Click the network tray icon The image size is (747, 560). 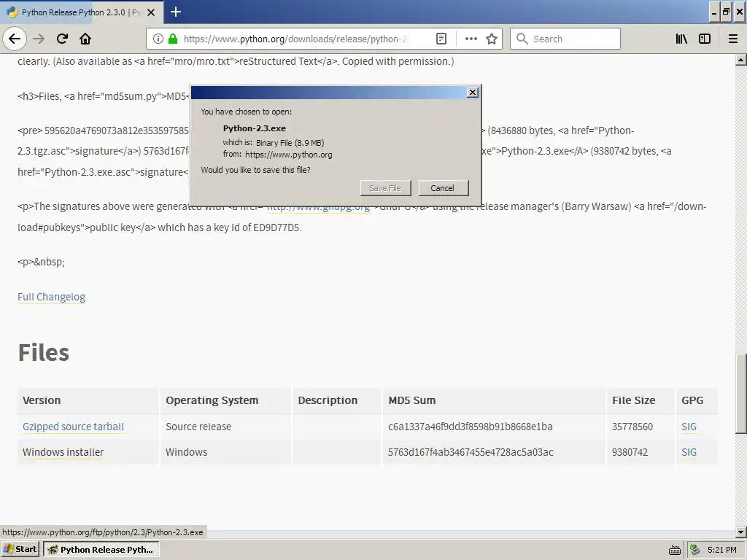[x=694, y=550]
